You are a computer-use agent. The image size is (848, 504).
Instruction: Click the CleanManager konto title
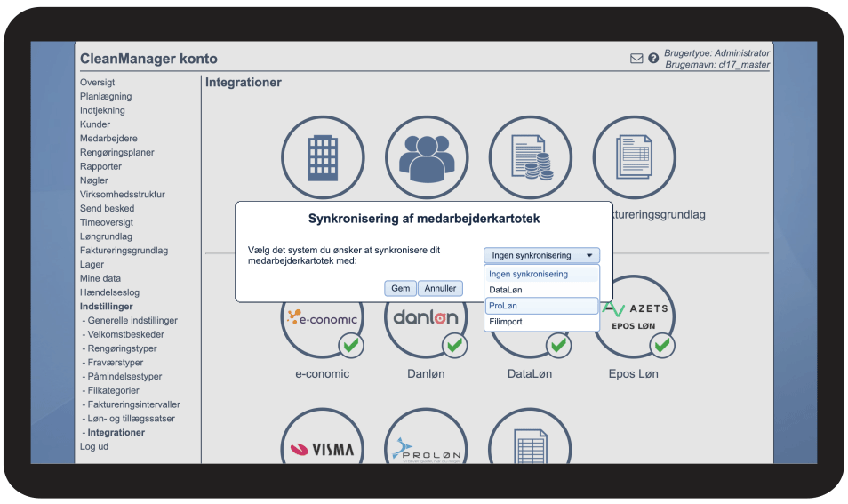148,59
